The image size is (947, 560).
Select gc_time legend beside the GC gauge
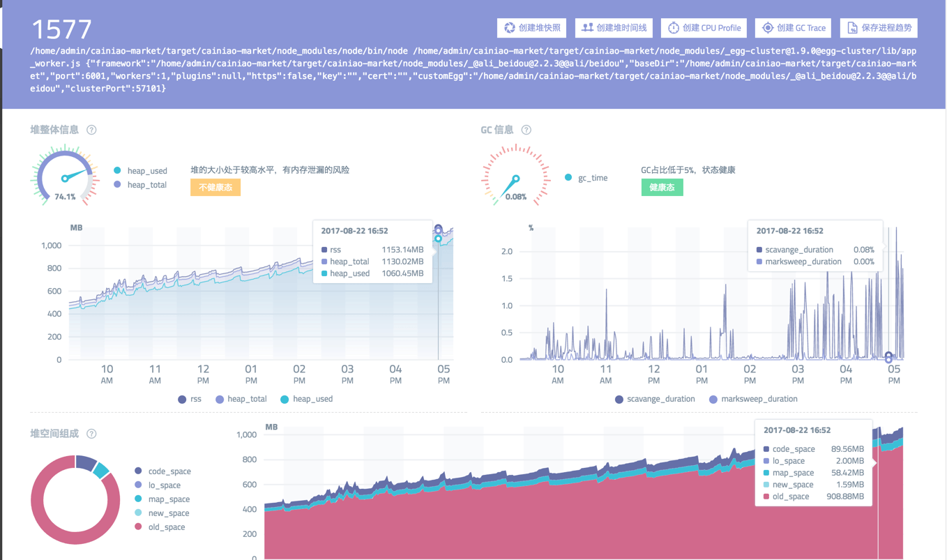(x=586, y=178)
